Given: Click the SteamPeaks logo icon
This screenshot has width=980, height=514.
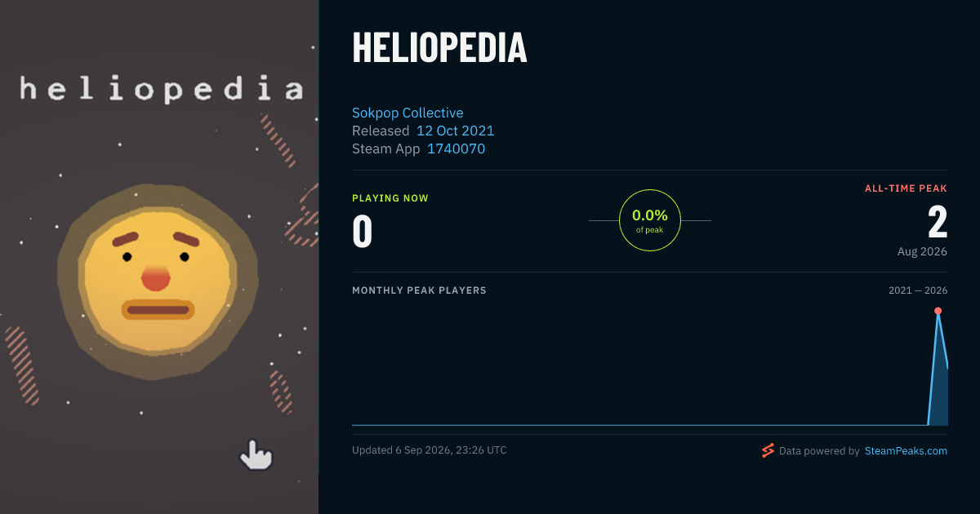Looking at the screenshot, I should (768, 450).
